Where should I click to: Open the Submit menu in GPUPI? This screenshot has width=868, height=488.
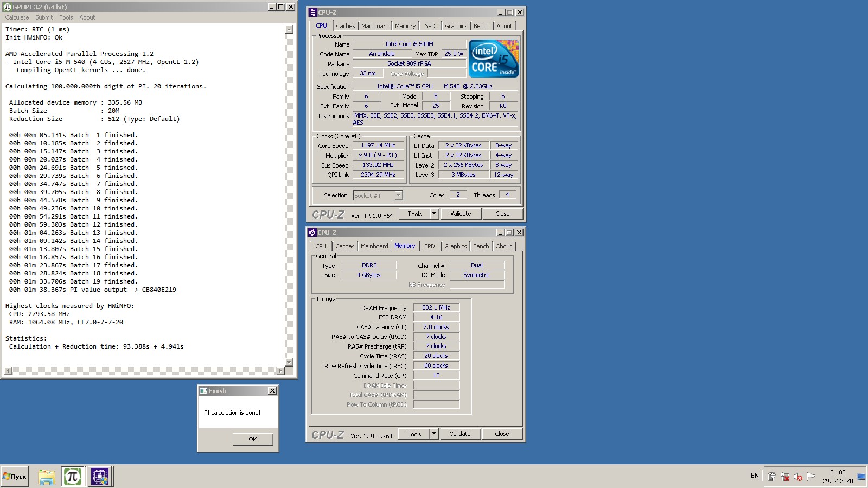tap(44, 17)
